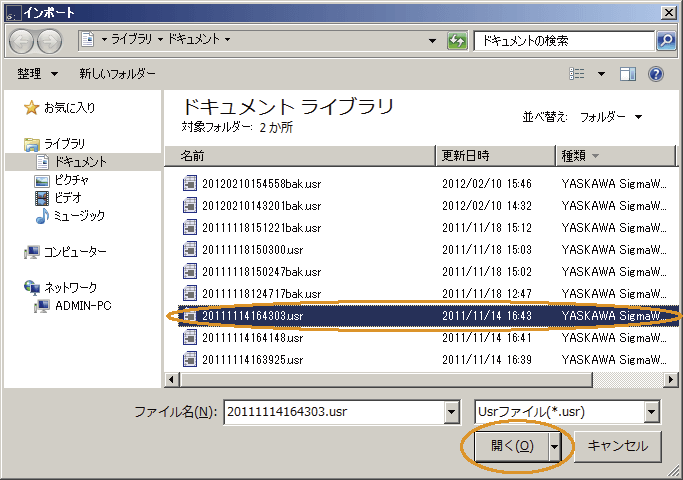
Task: Sort by the 名前 column header
Action: click(x=300, y=156)
